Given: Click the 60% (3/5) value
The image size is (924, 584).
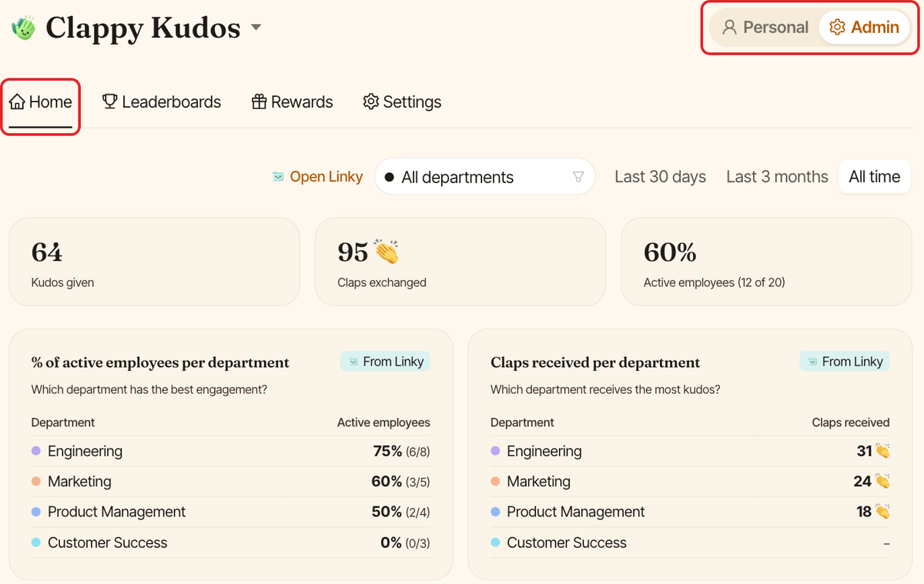Looking at the screenshot, I should coord(400,482).
